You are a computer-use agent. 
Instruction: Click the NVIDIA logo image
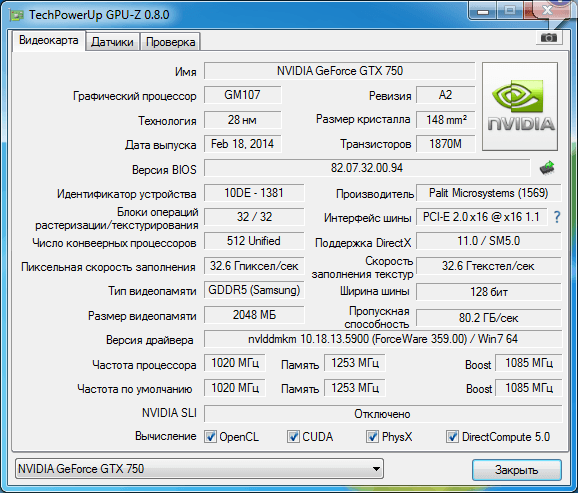tap(520, 107)
